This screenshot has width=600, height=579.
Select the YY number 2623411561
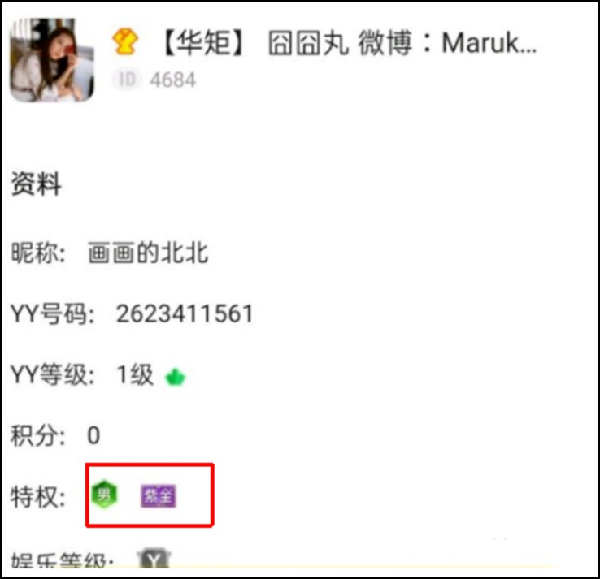184,314
